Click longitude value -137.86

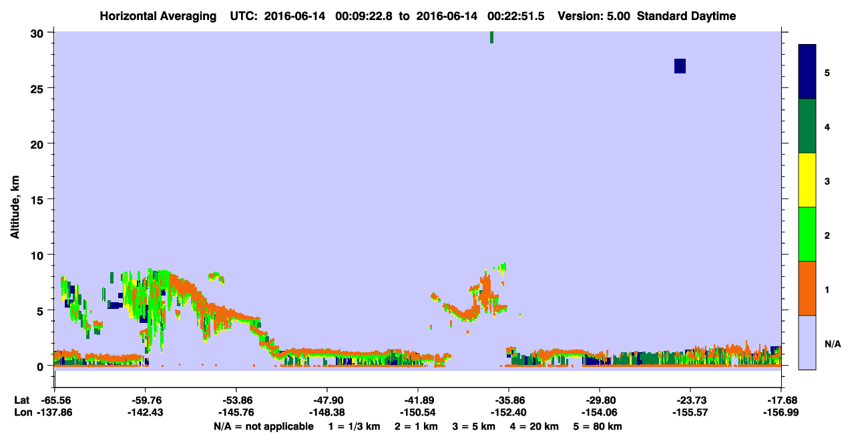54,412
